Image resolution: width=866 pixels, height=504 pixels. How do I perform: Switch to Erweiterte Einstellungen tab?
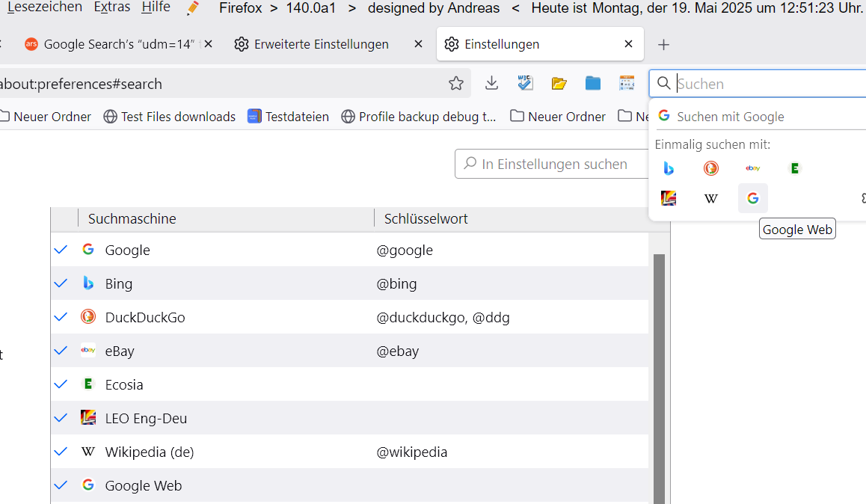tap(322, 44)
